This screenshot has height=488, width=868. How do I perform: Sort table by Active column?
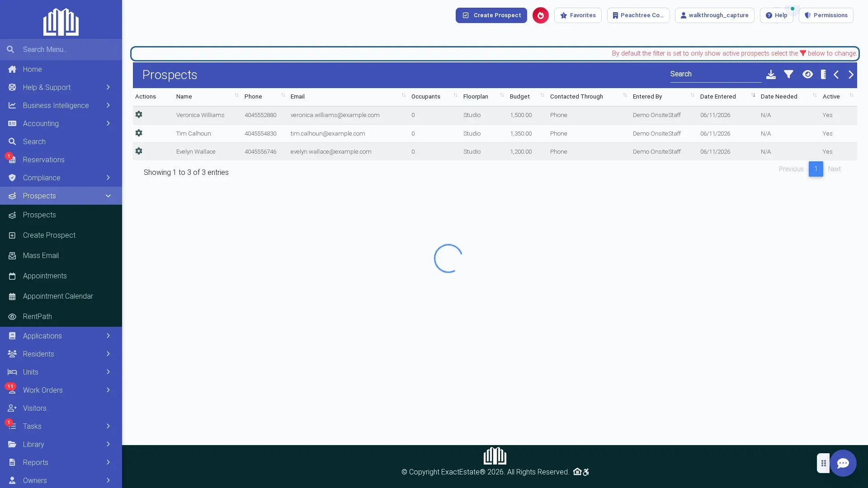point(838,97)
